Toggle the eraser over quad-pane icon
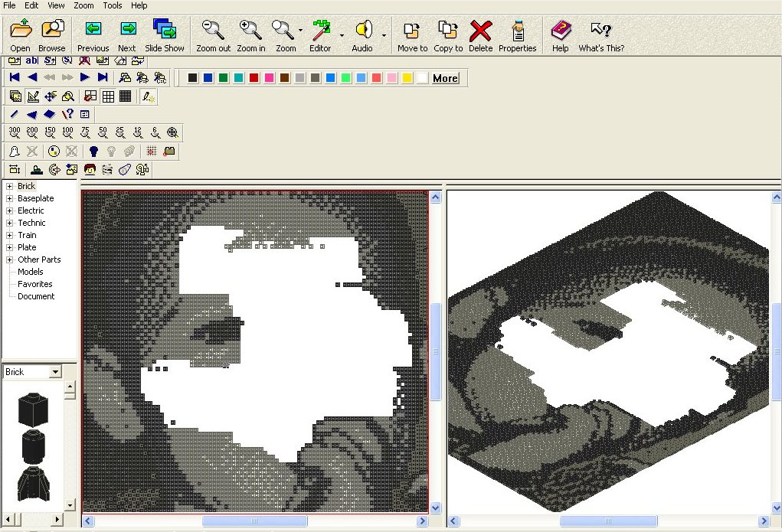This screenshot has width=782, height=532. click(x=90, y=96)
